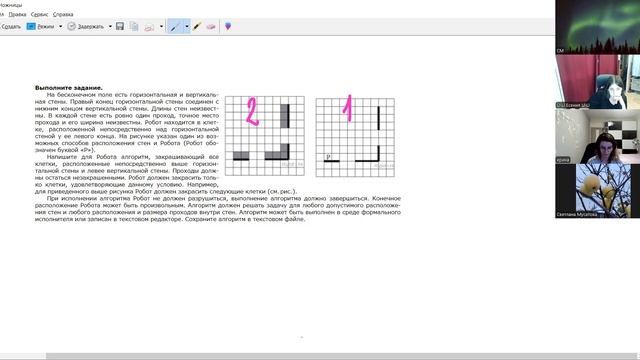Viewport: 640px width, 360px height.
Task: Select the pink Eraser tool
Action: (211, 27)
